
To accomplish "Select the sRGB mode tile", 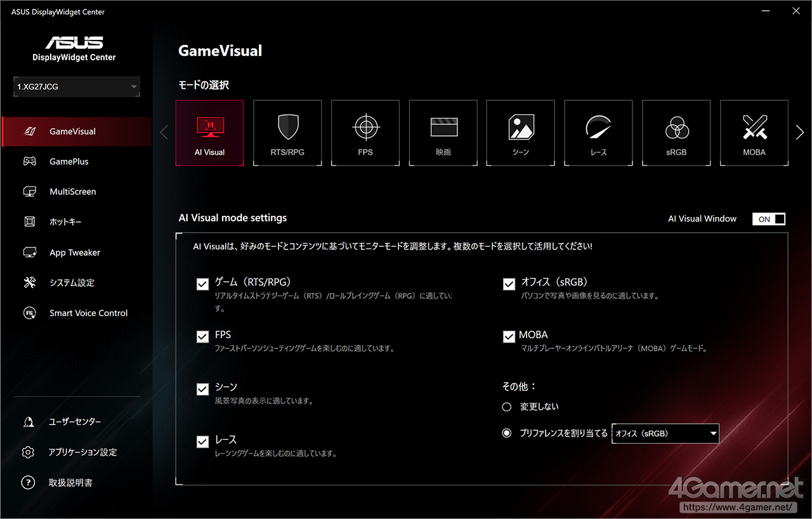I will pyautogui.click(x=676, y=133).
